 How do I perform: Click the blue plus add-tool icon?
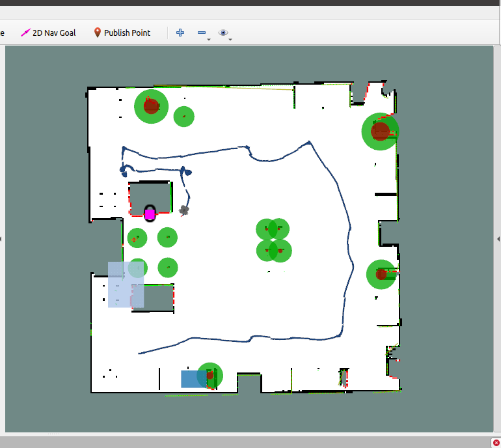coord(180,33)
